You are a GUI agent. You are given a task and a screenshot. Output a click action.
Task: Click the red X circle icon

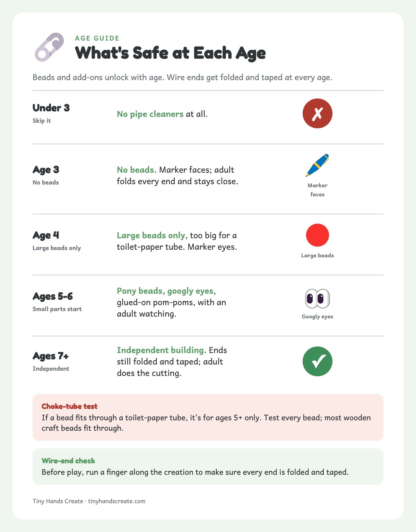click(x=318, y=113)
